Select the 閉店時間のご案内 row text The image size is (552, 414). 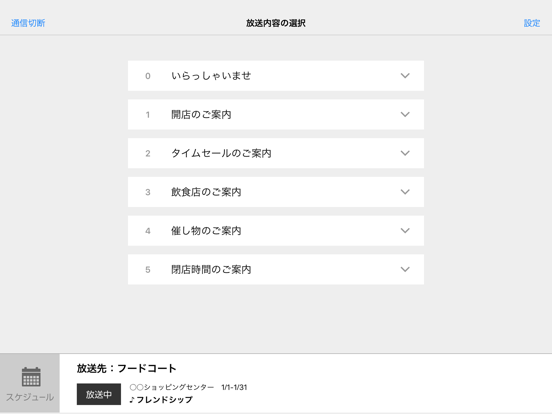click(x=211, y=269)
